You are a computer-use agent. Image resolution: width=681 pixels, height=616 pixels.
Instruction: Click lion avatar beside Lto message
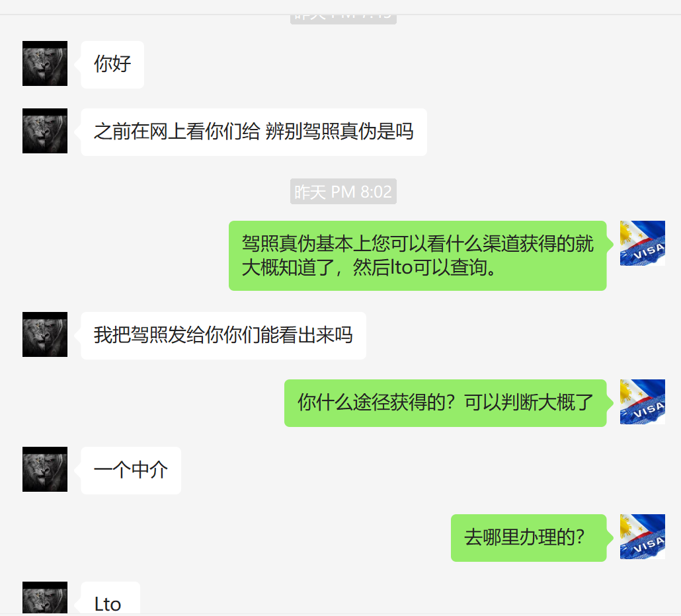pyautogui.click(x=45, y=597)
